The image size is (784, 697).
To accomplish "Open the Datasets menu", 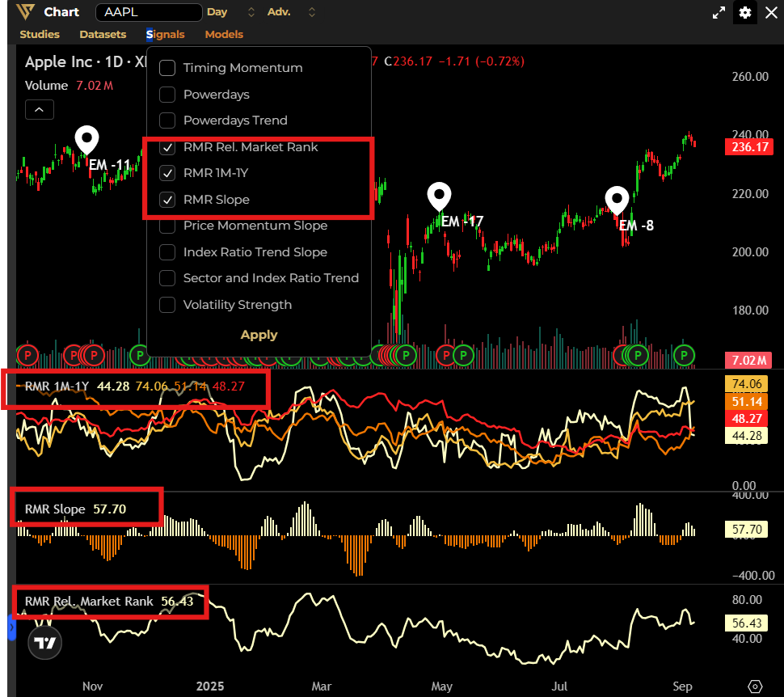I will [103, 35].
